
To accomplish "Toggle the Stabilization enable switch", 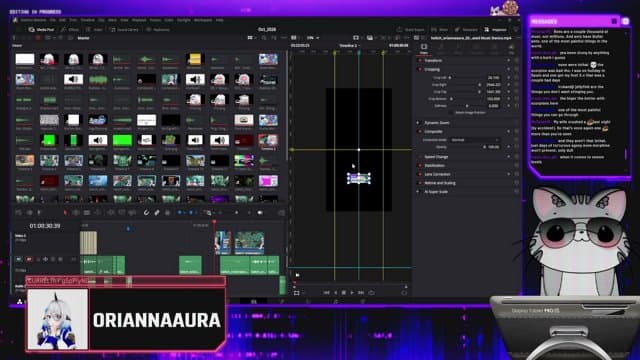I will (420, 165).
